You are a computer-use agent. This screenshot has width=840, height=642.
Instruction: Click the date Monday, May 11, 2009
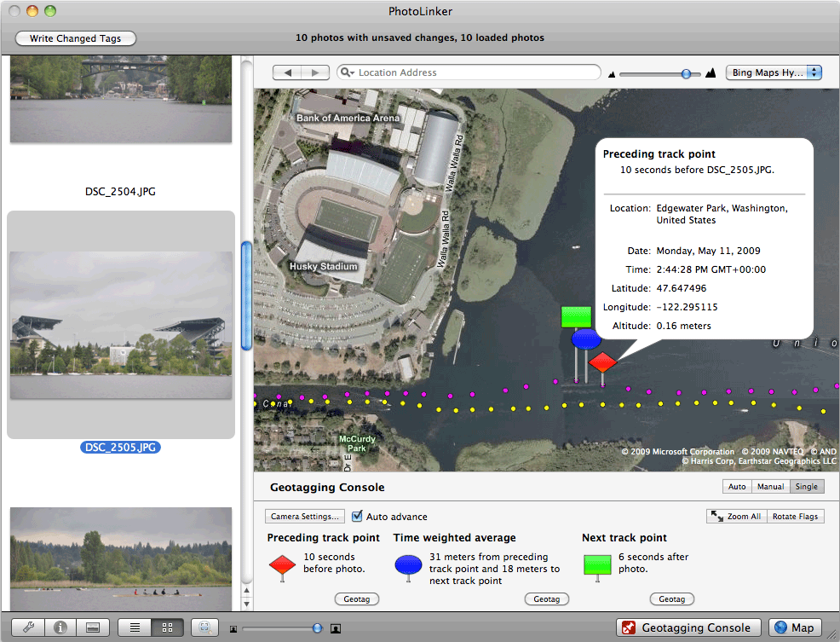pyautogui.click(x=708, y=251)
